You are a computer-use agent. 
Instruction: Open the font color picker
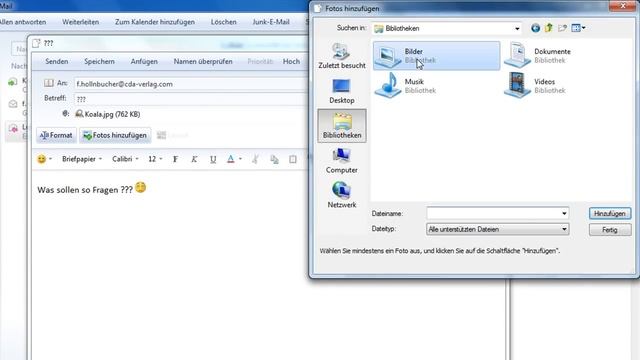[x=234, y=159]
